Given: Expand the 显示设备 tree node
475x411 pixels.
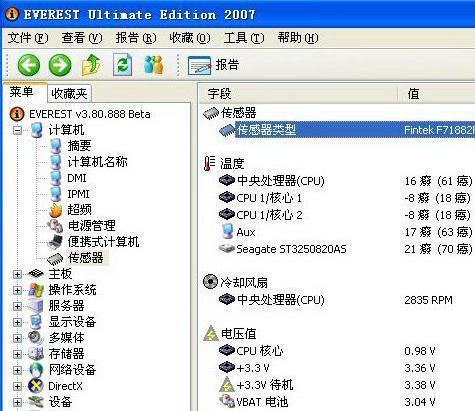Looking at the screenshot, I should (17, 322).
